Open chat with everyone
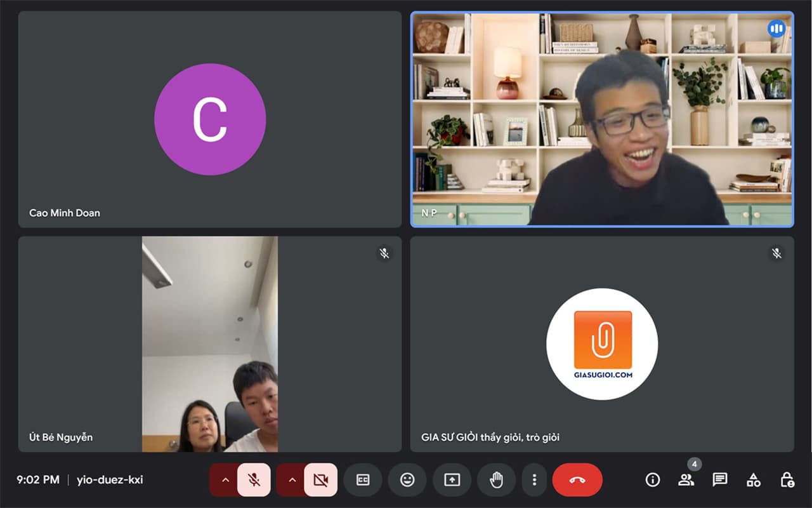 tap(719, 480)
